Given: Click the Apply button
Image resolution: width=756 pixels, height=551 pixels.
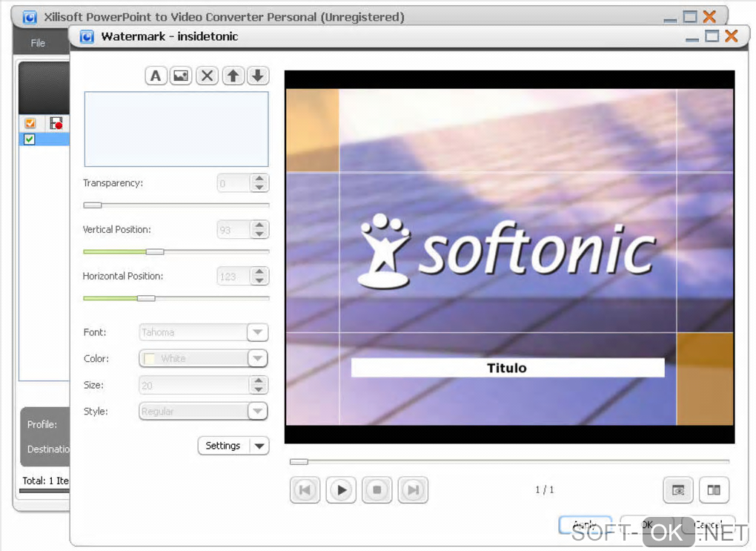Looking at the screenshot, I should (586, 525).
